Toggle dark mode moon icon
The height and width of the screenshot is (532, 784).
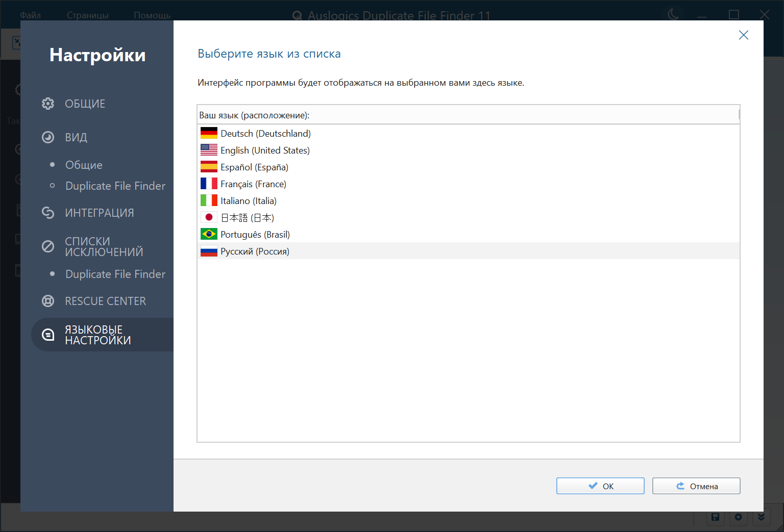pos(673,14)
